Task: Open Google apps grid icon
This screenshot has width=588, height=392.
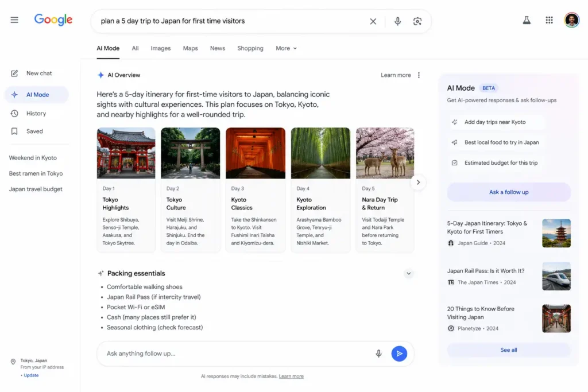Action: pos(549,20)
